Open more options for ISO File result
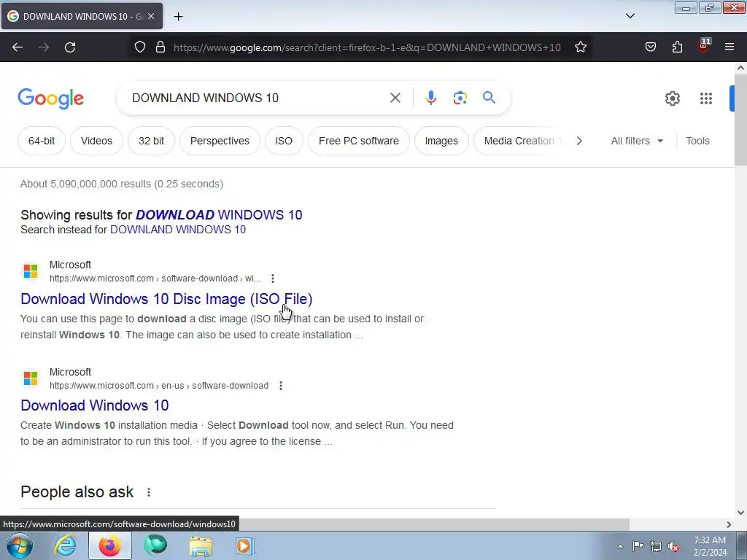 [x=273, y=278]
